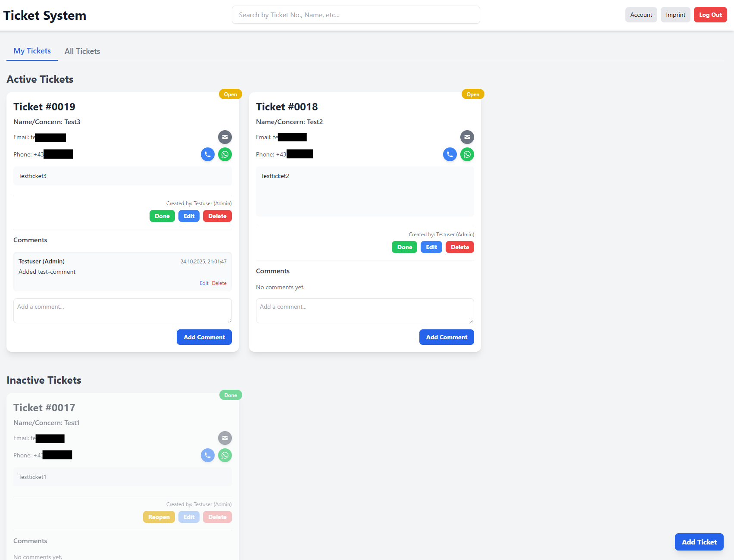The image size is (734, 560).
Task: Click the search bar to search tickets
Action: 356,14
